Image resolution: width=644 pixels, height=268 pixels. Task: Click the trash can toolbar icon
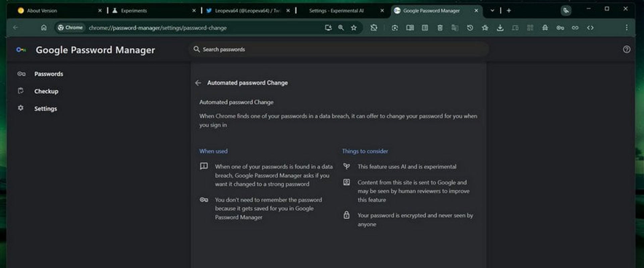coord(440,28)
